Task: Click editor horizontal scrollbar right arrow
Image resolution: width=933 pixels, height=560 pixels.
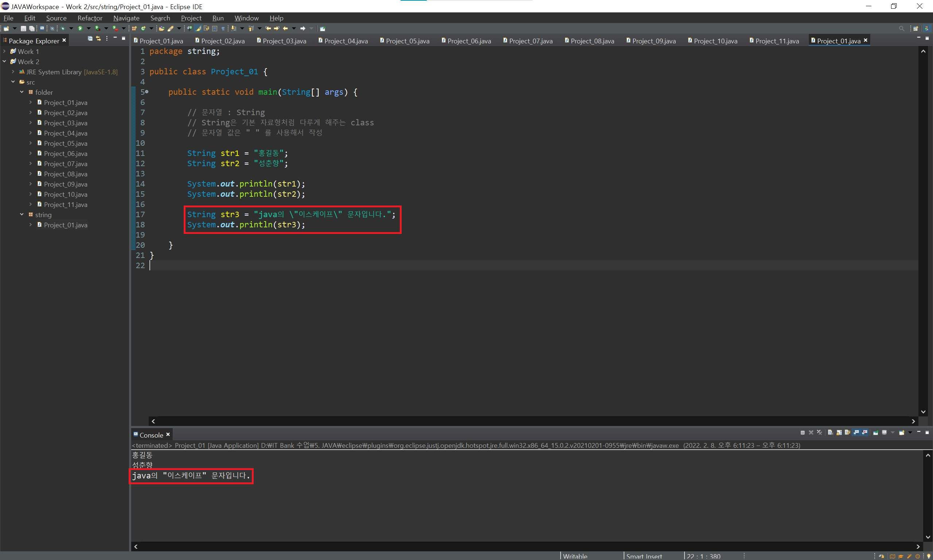Action: 913,421
